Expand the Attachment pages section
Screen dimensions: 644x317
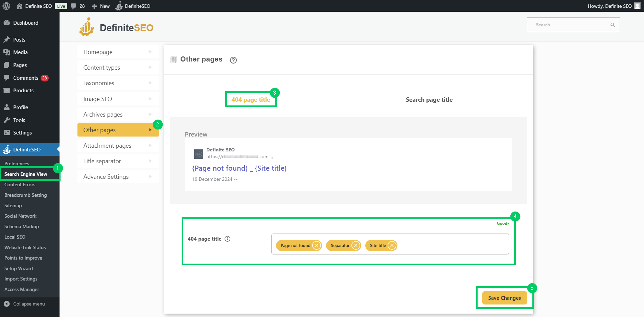[x=118, y=145]
